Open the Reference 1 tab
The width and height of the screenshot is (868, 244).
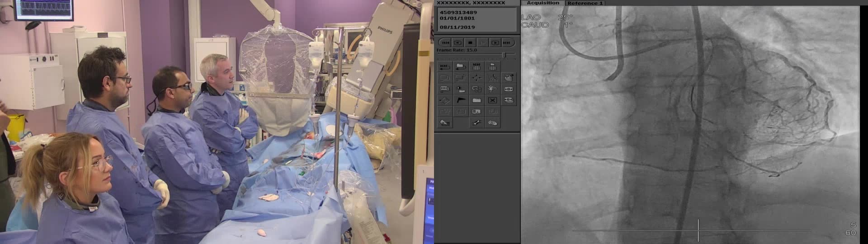[x=585, y=3]
